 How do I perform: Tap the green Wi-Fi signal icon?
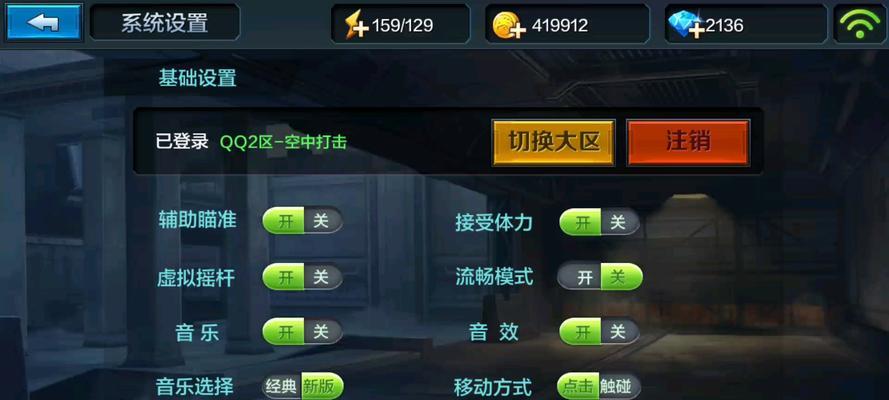[860, 24]
